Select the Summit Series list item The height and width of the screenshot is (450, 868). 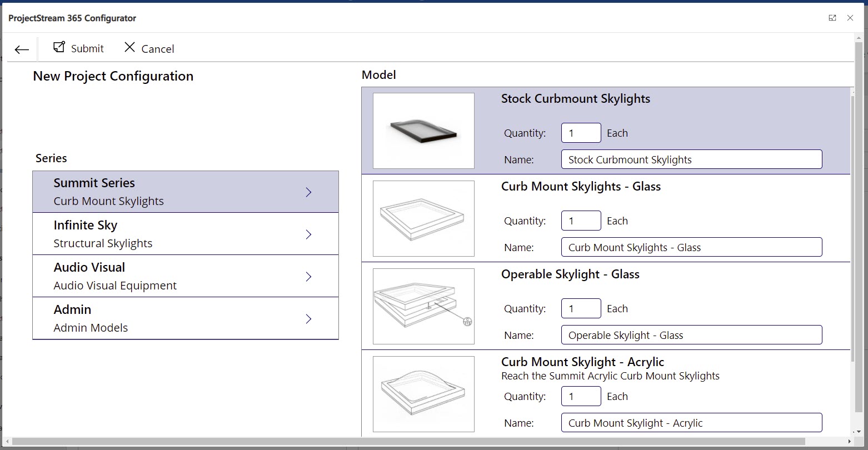tap(186, 192)
